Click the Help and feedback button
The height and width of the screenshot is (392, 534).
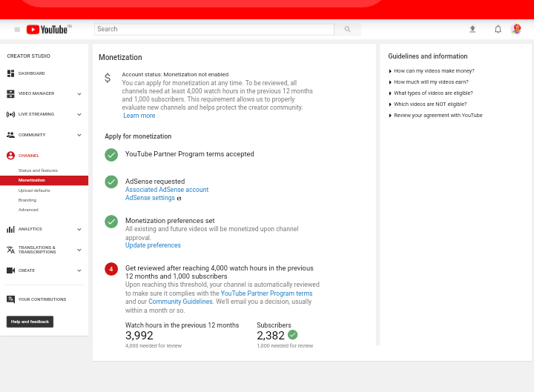coord(30,322)
